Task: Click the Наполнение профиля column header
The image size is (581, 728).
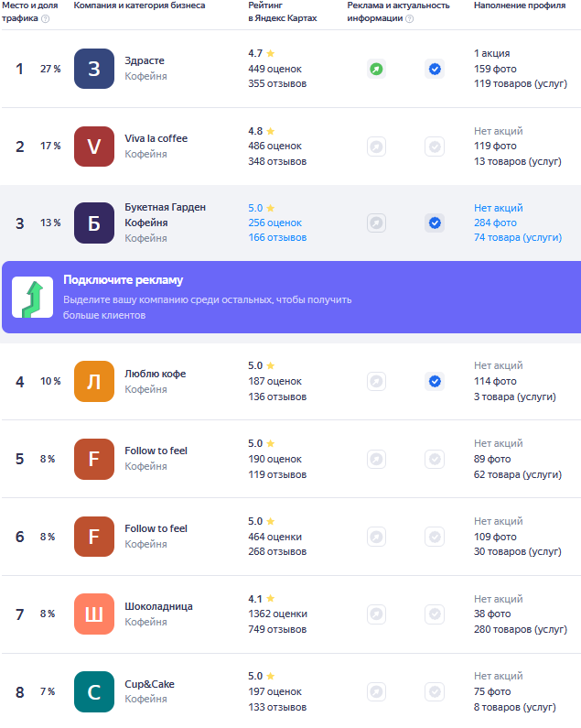Action: point(519,5)
